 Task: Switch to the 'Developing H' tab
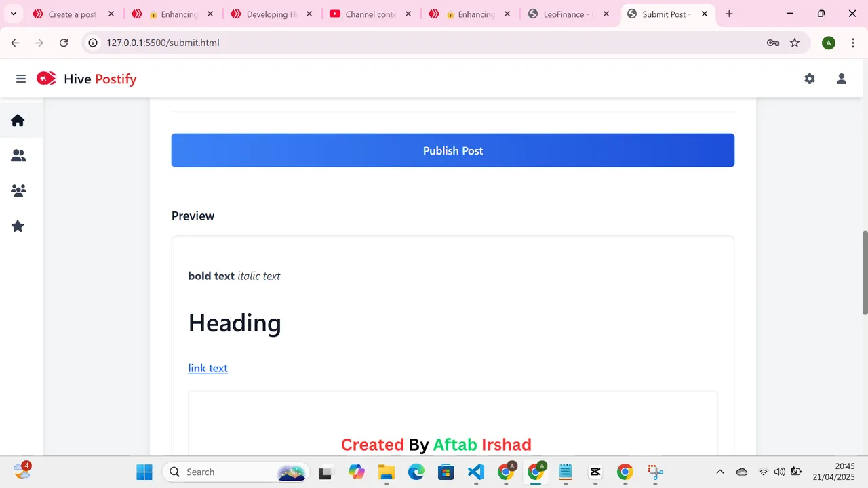[272, 14]
